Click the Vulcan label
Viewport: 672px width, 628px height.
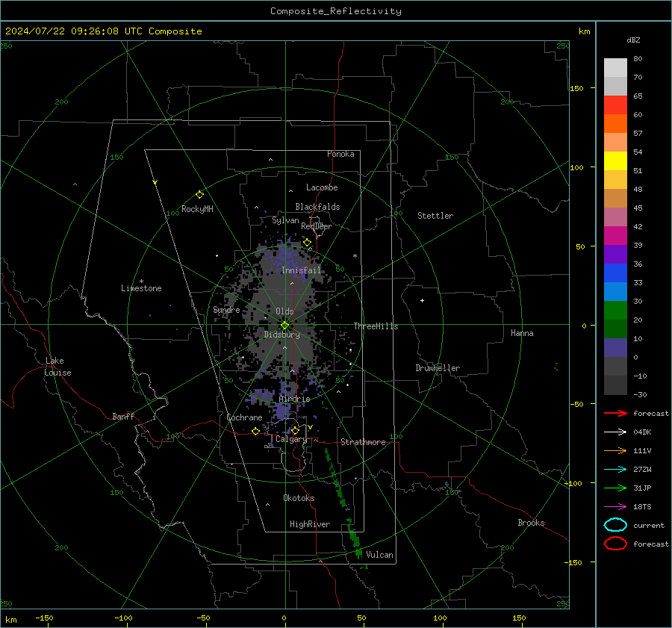click(379, 555)
